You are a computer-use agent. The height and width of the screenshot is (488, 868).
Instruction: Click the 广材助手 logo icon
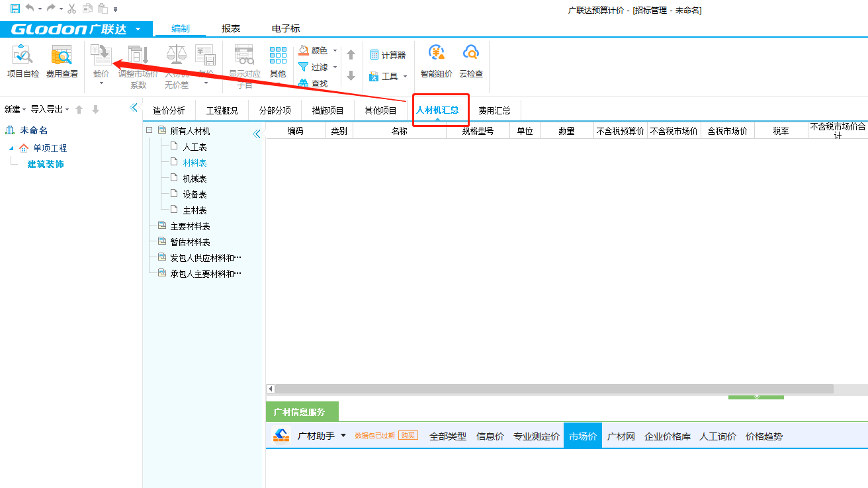[x=282, y=436]
